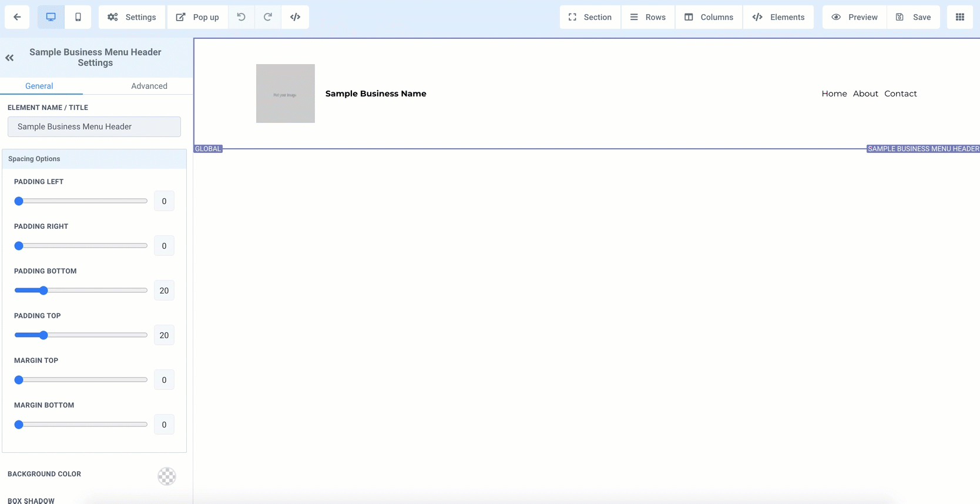Image resolution: width=980 pixels, height=504 pixels.
Task: Open the Settings menu
Action: click(x=132, y=17)
